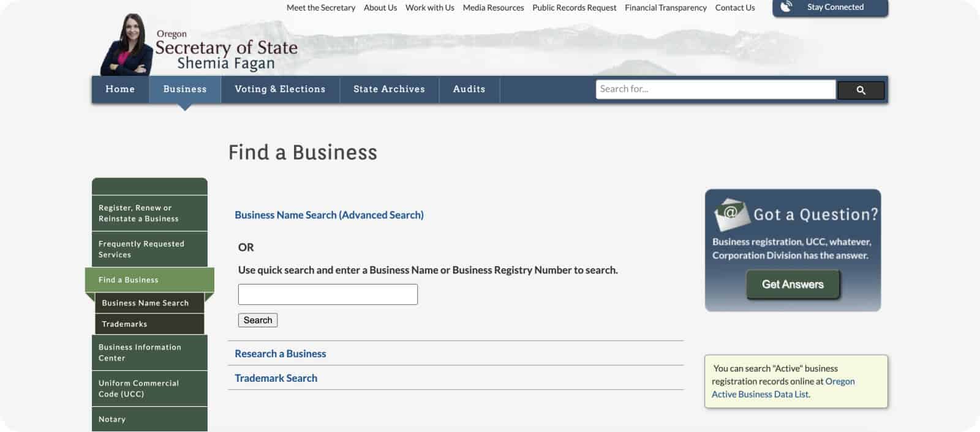Open Financial Transparency link

[666, 8]
